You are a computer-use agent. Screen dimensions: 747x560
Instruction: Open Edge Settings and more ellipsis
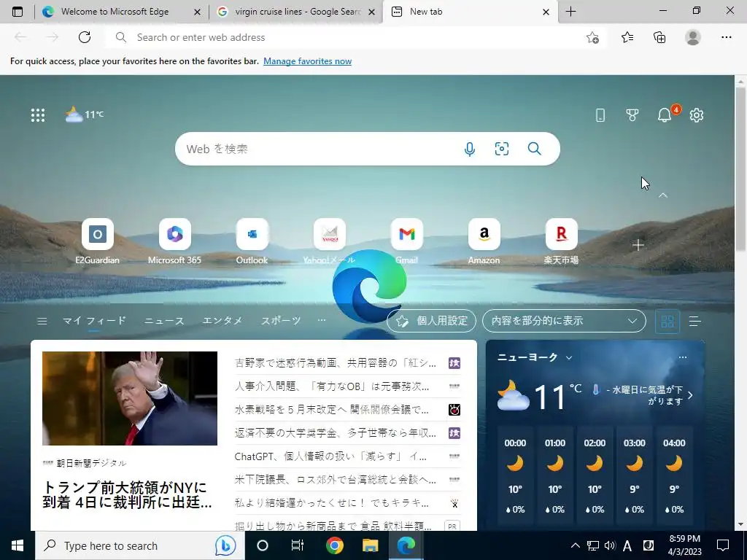click(726, 37)
